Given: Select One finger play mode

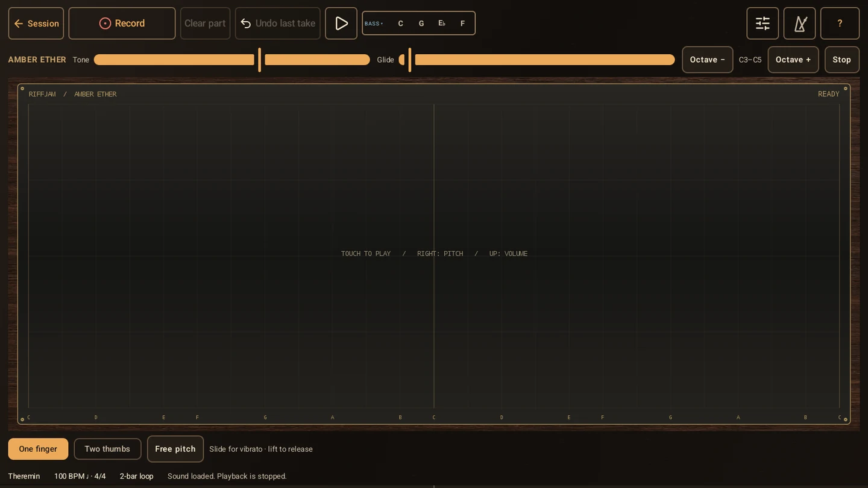Looking at the screenshot, I should click(x=38, y=449).
